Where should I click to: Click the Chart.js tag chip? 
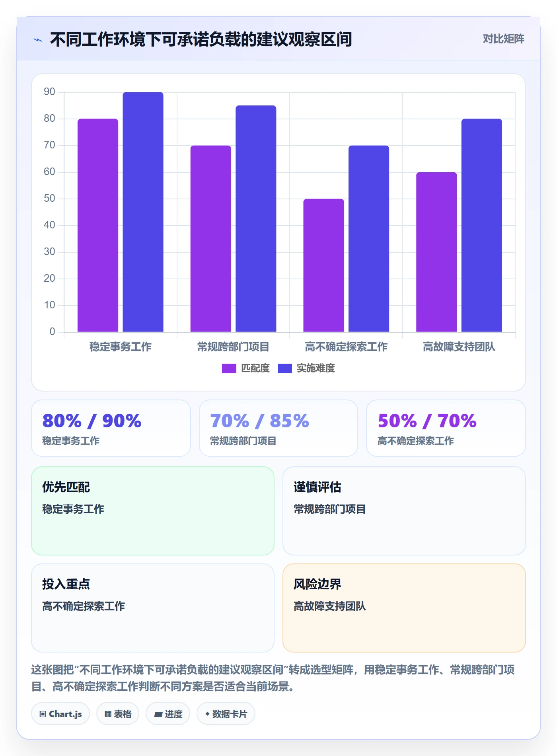60,714
